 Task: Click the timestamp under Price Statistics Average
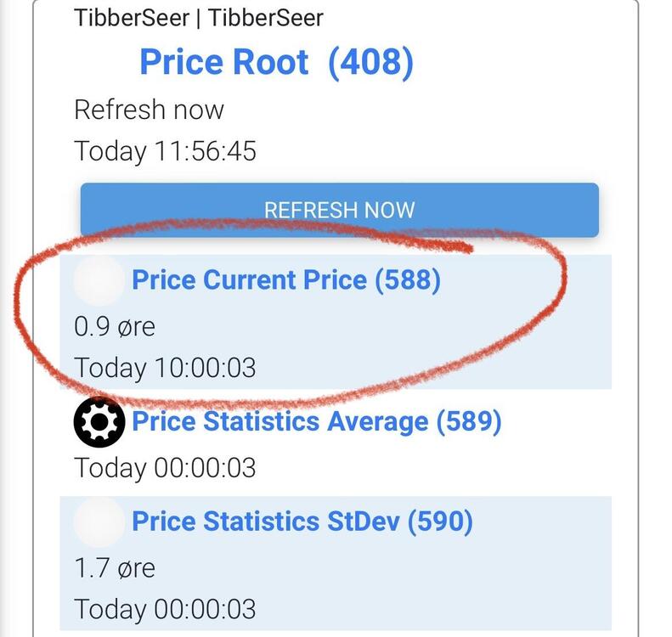click(165, 467)
